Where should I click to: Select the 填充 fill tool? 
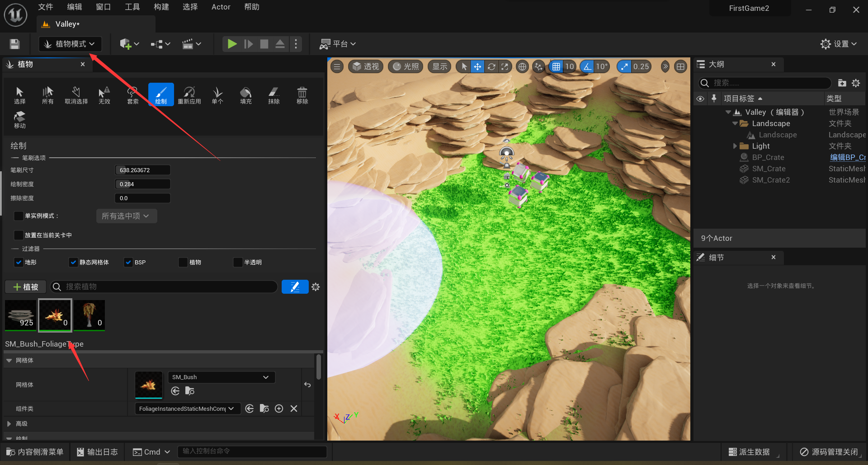pyautogui.click(x=245, y=95)
